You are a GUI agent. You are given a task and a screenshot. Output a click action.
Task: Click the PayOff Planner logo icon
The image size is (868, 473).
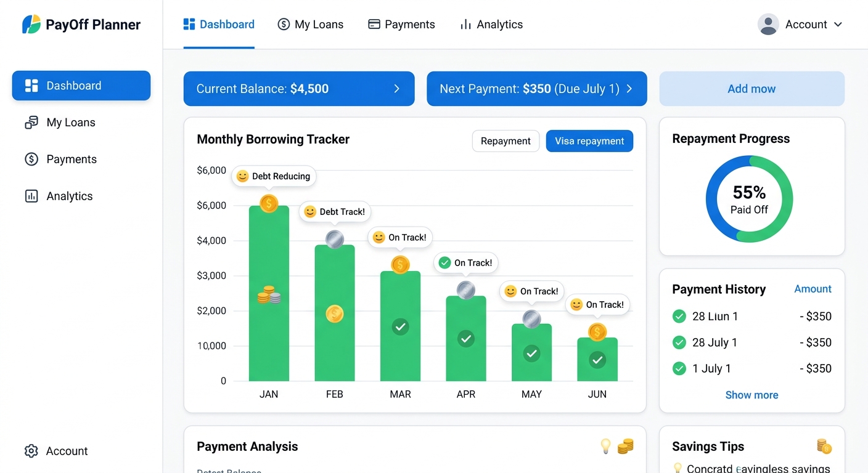click(x=31, y=25)
